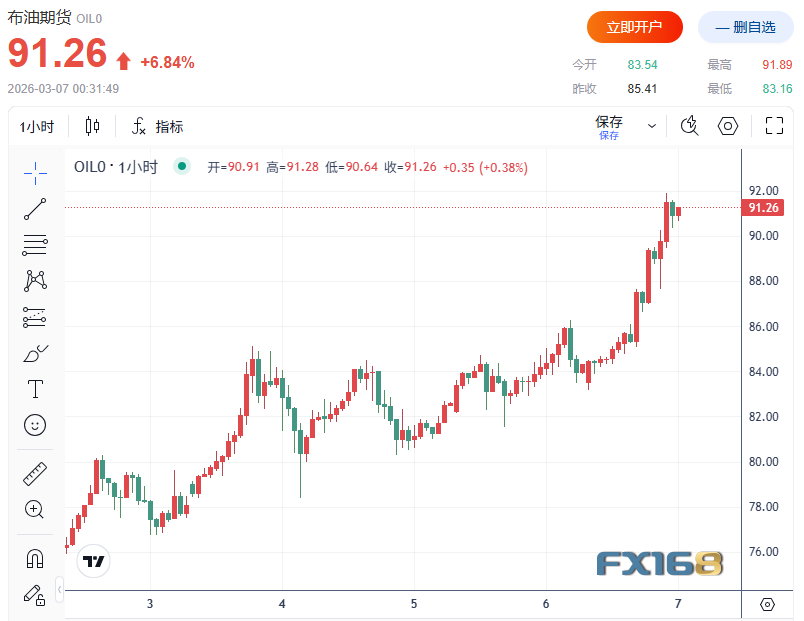The image size is (804, 621).
Task: Open the 指标 indicators menu
Action: pyautogui.click(x=158, y=127)
